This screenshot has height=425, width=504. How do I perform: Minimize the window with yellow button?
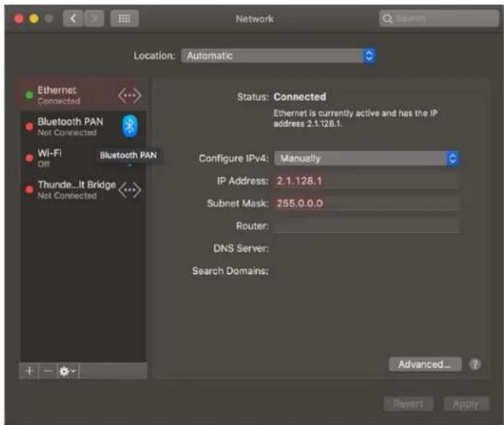pyautogui.click(x=34, y=19)
